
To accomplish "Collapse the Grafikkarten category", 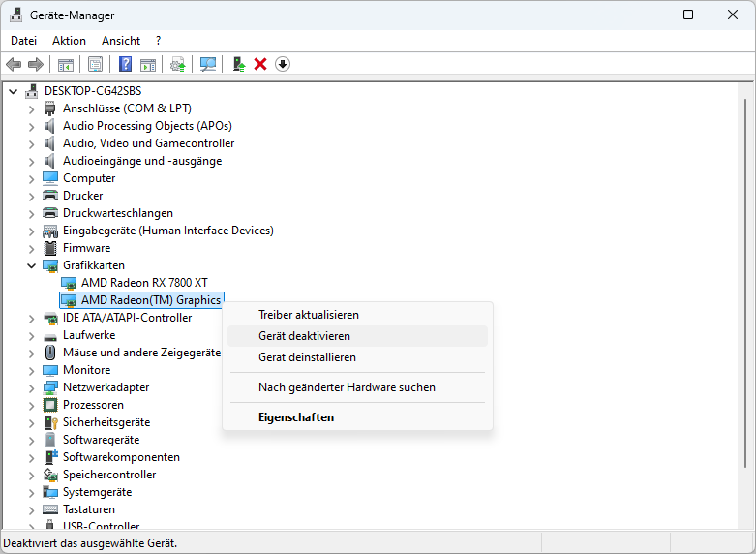I will [31, 265].
